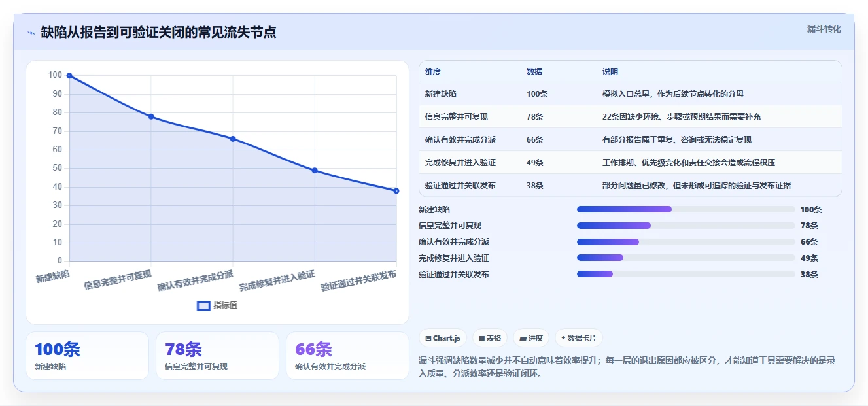Open the 66条 确认有效并完成分派 stat card
This screenshot has height=406, width=868.
[x=347, y=356]
